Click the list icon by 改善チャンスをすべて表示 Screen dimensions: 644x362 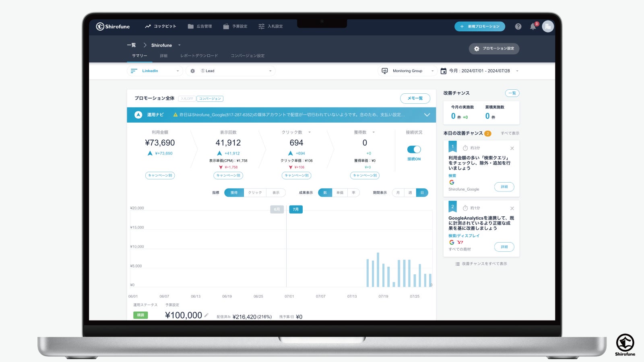coord(457,264)
